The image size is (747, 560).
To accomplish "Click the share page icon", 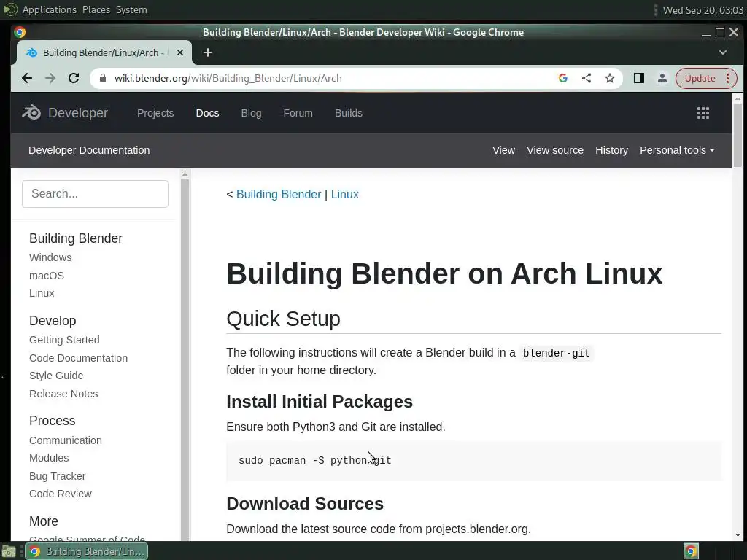I will [587, 78].
